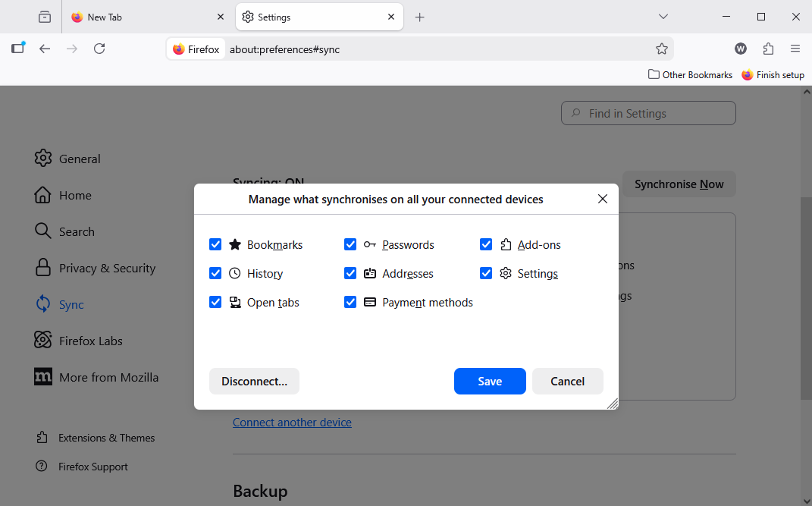Image resolution: width=812 pixels, height=506 pixels.
Task: Click the Firefox Labs flask icon
Action: (x=43, y=341)
